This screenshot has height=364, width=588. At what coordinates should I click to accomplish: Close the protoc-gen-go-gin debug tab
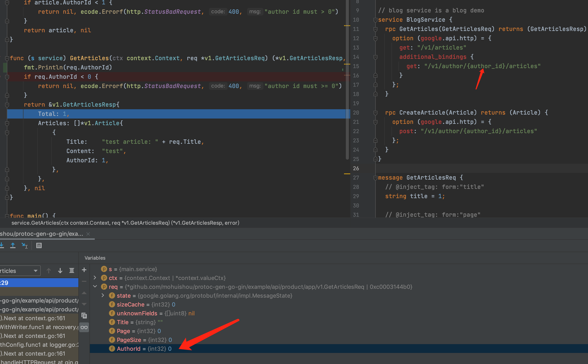point(88,234)
